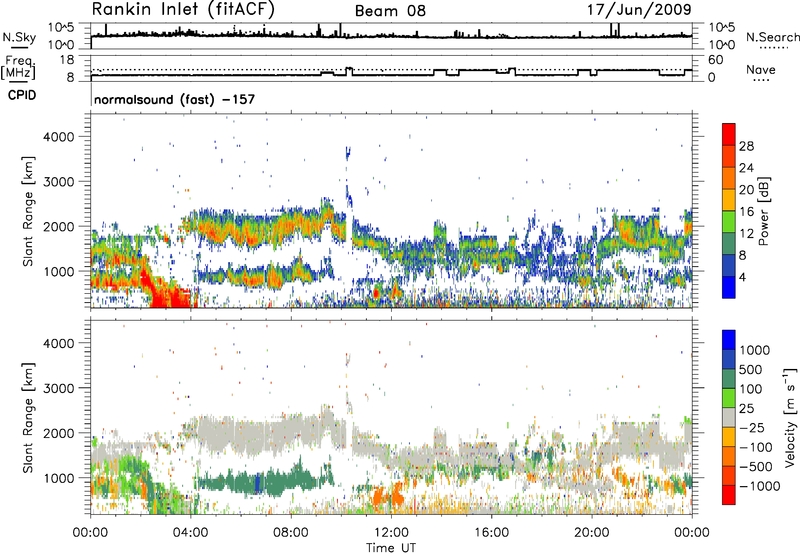Click the '100' Velocity colorbar label
The height and width of the screenshot is (554, 800).
coord(750,389)
